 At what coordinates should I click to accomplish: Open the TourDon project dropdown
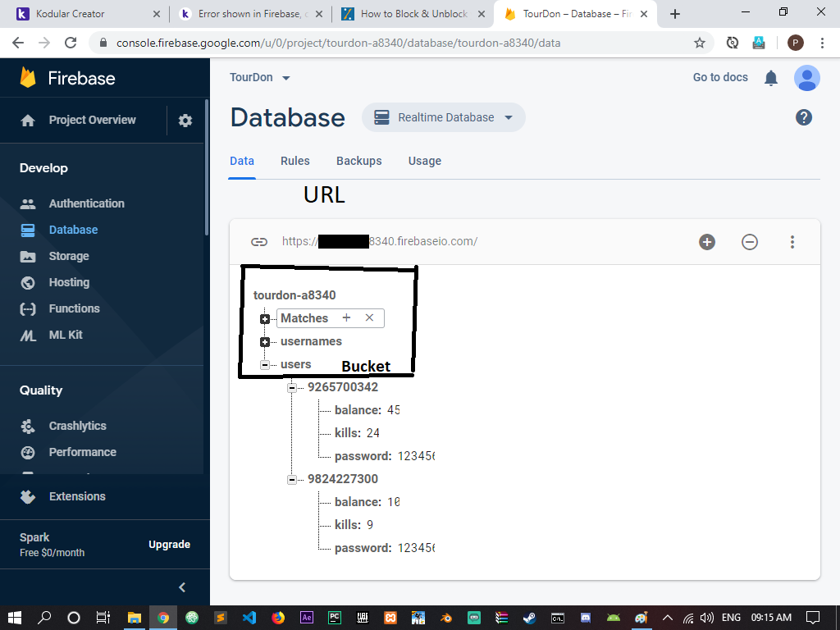pyautogui.click(x=260, y=78)
